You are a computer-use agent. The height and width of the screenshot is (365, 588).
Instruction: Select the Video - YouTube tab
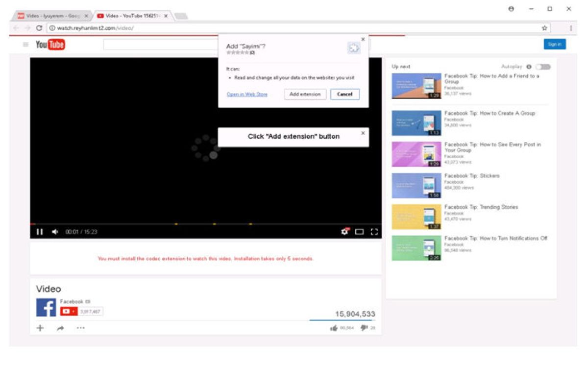[132, 16]
